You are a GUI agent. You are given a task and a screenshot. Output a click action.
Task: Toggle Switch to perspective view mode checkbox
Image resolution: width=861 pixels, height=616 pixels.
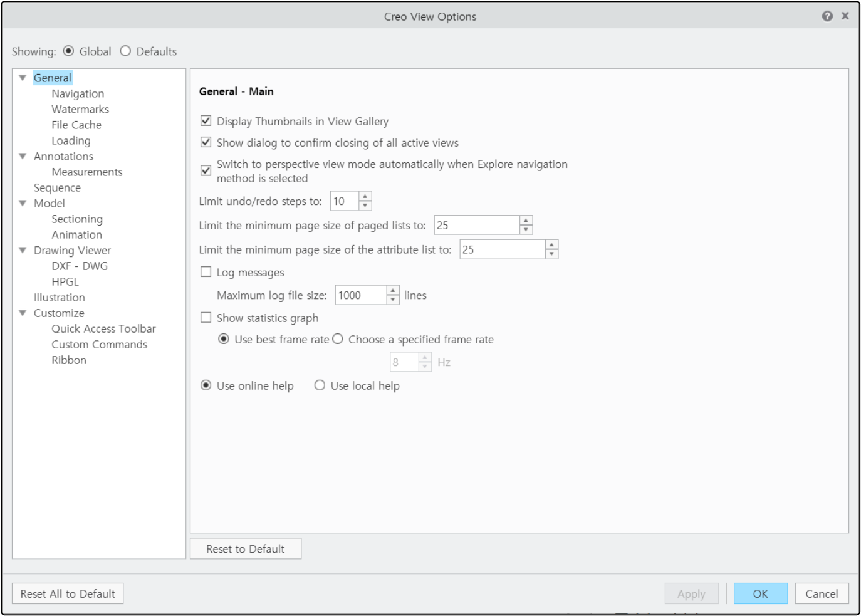point(206,170)
